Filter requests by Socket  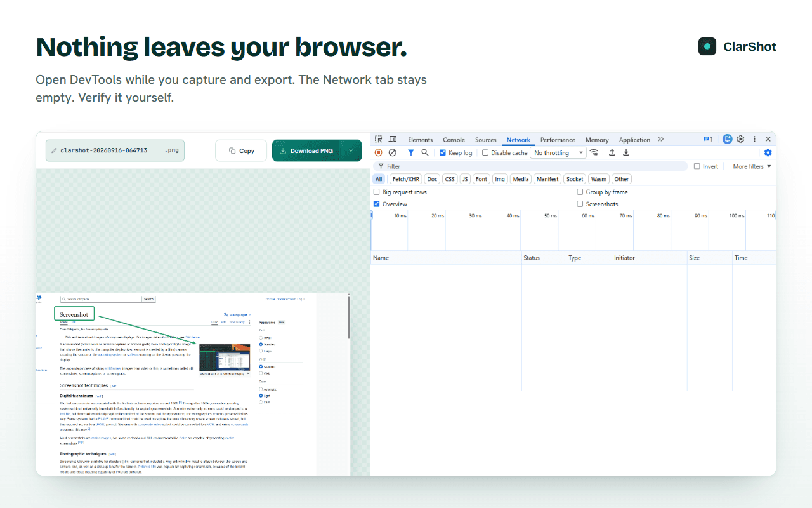coord(575,179)
